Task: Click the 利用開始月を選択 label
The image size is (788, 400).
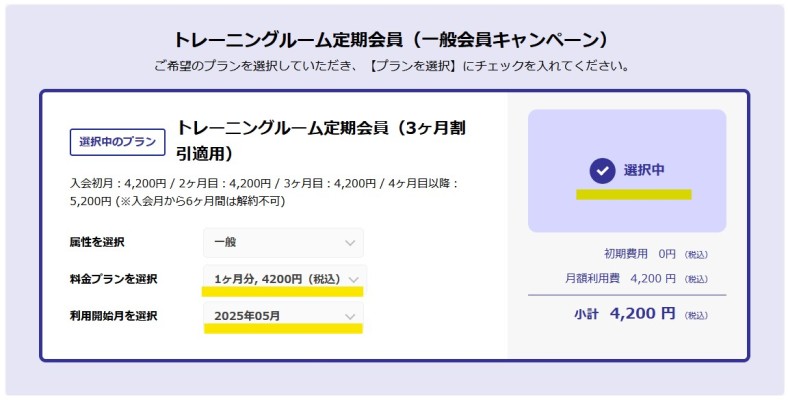Action: pos(113,316)
